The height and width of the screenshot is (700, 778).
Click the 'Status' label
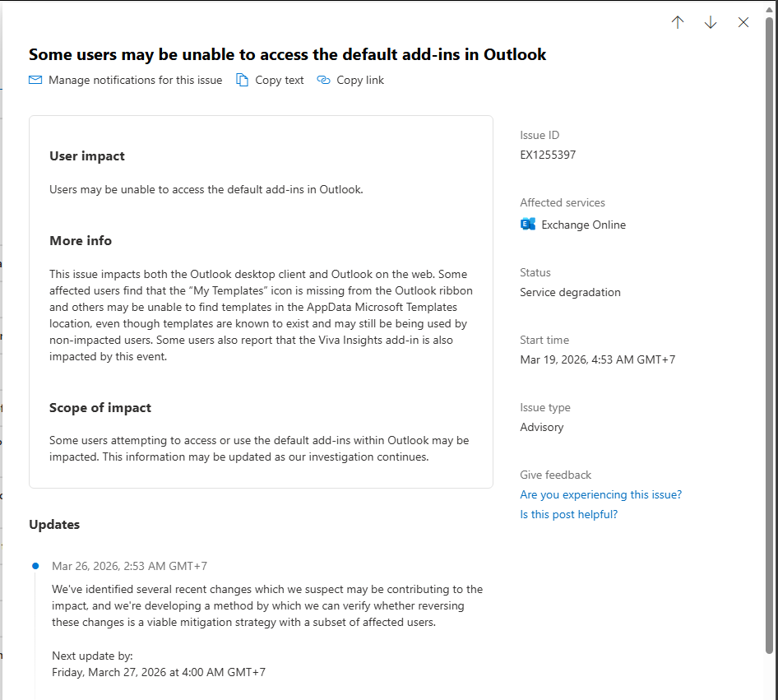pyautogui.click(x=535, y=272)
